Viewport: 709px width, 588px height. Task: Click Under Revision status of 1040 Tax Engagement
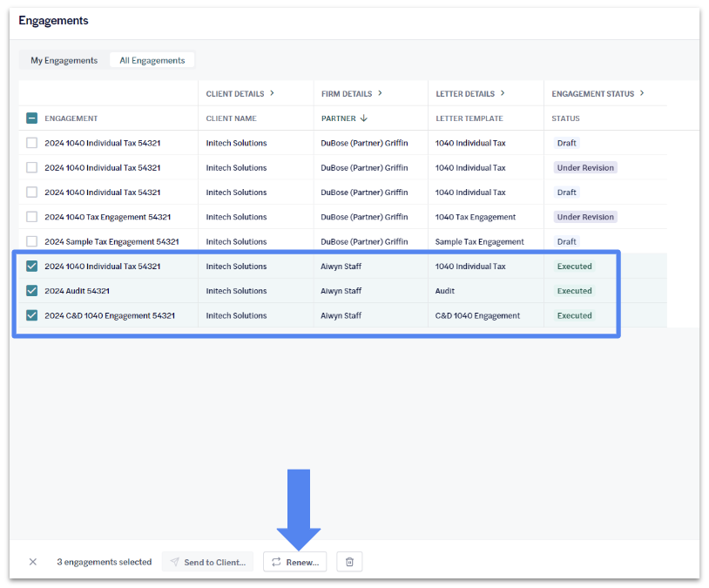click(585, 217)
